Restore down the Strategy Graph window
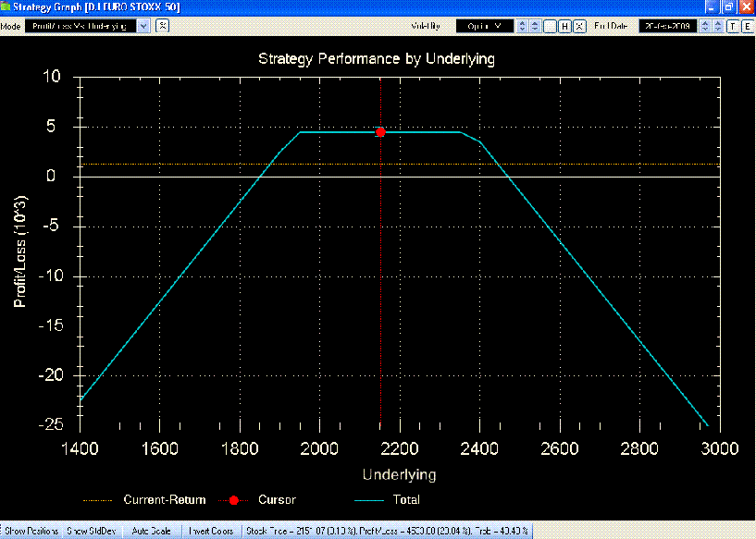This screenshot has width=756, height=539. [x=728, y=7]
